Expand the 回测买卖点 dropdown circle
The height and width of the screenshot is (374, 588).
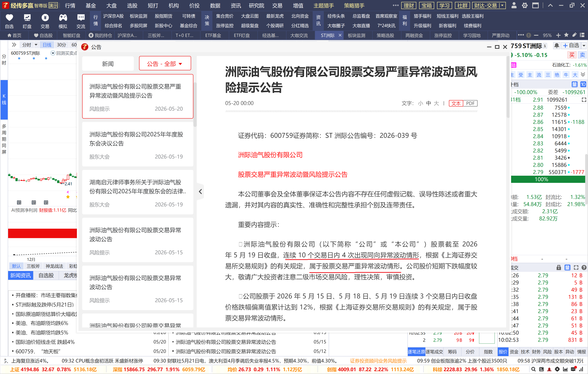click(53, 53)
